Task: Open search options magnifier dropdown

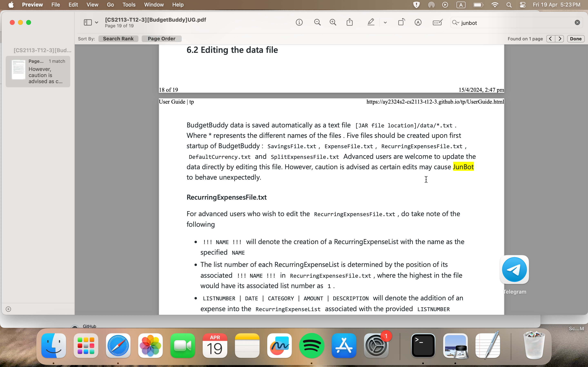Action: click(x=455, y=23)
